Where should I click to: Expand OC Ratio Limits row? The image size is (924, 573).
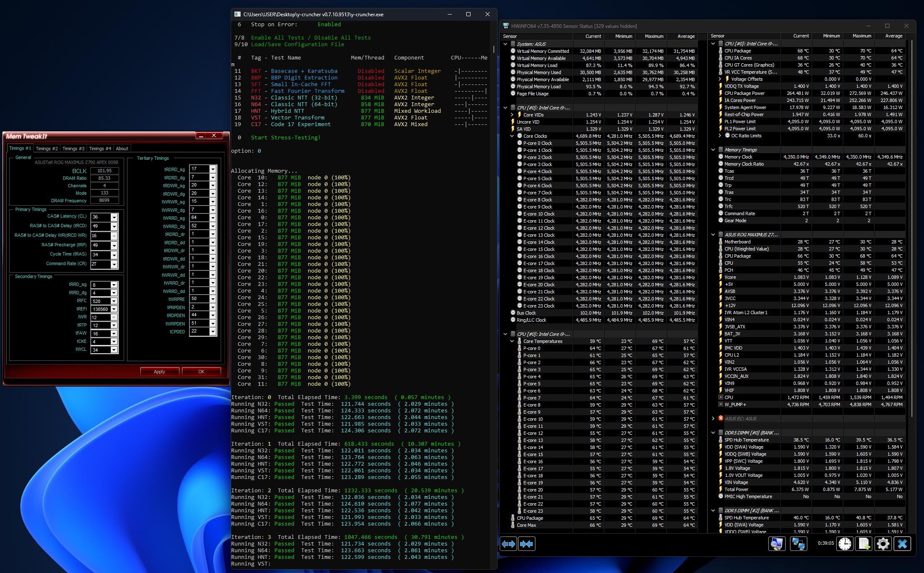click(x=720, y=136)
